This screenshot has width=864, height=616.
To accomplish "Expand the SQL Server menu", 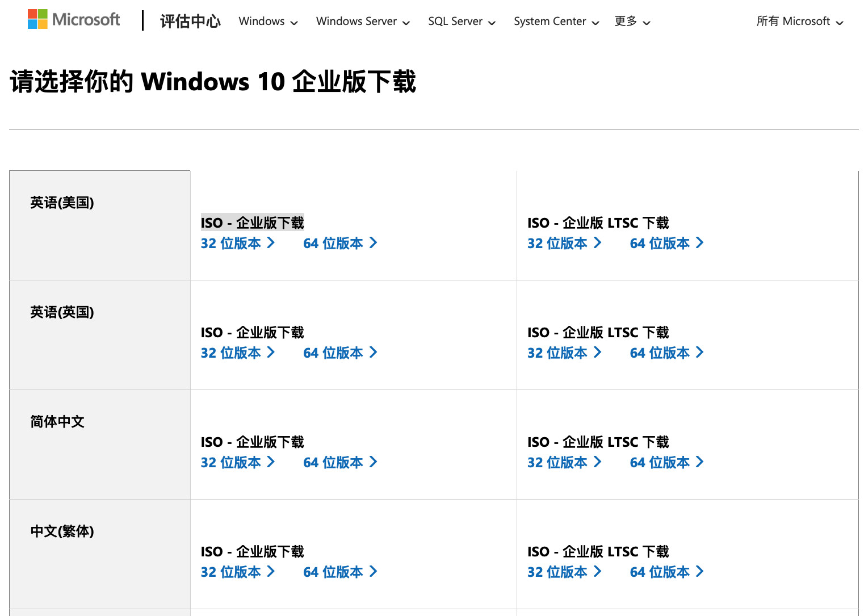I will (462, 22).
